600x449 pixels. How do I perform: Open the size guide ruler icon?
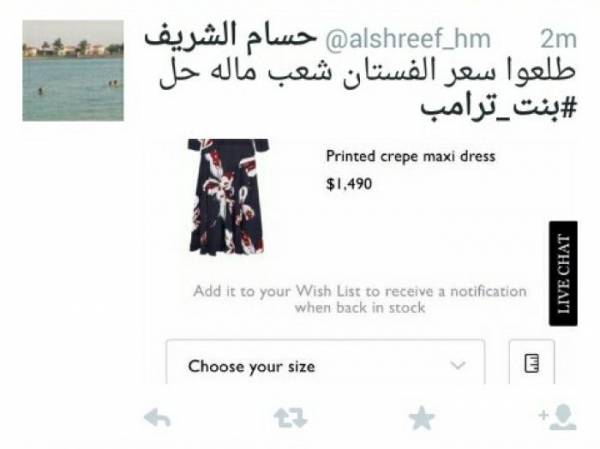(532, 363)
